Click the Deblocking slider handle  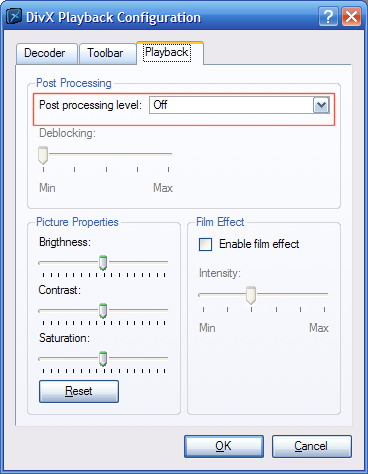[x=43, y=155]
